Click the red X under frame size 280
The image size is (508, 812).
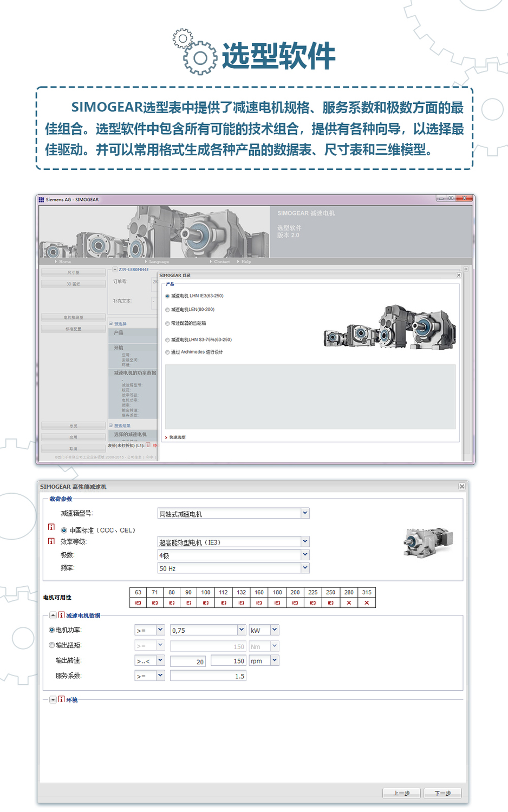(x=349, y=603)
